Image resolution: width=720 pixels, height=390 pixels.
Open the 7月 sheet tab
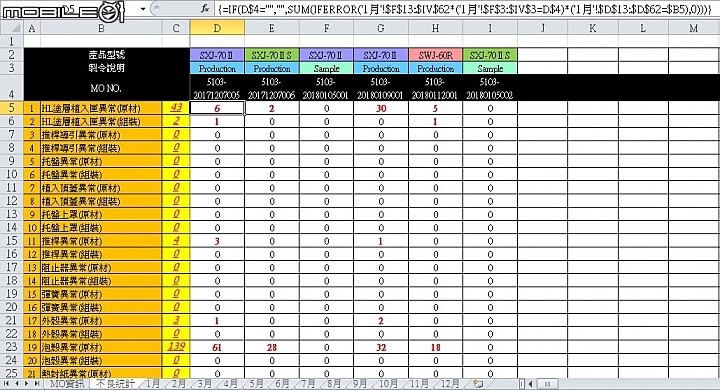[x=308, y=384]
